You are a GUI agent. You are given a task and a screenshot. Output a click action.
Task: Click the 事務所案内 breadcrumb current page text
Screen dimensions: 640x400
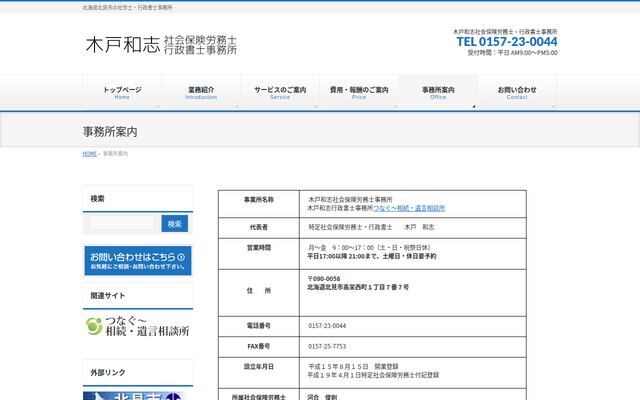(116, 153)
